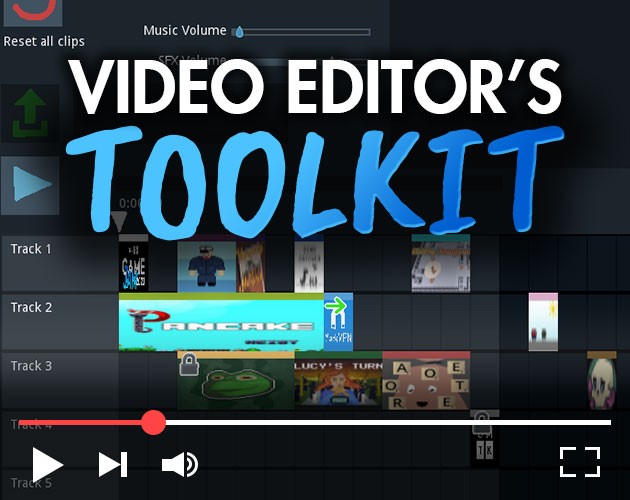Select the green frog clip on Track 3
Image resolution: width=630 pixels, height=500 pixels.
click(x=236, y=381)
